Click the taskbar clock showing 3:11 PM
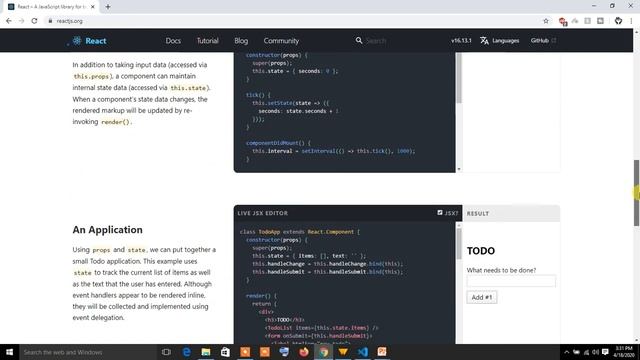Viewport: 640px width, 360px height. point(623,352)
